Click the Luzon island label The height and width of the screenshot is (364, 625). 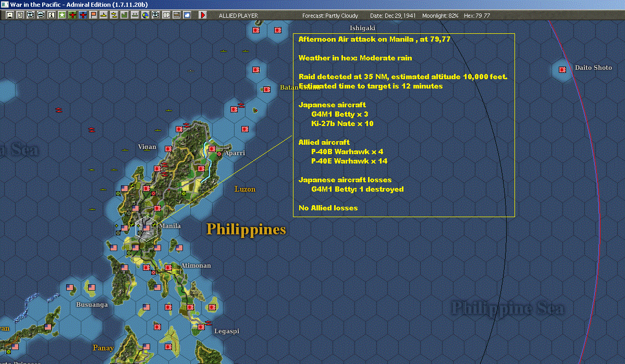[x=245, y=189]
